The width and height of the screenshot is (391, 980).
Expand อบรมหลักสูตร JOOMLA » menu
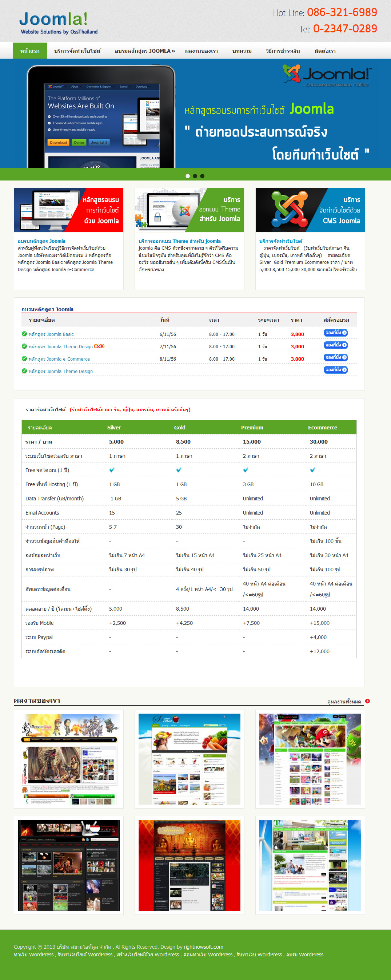(x=144, y=51)
